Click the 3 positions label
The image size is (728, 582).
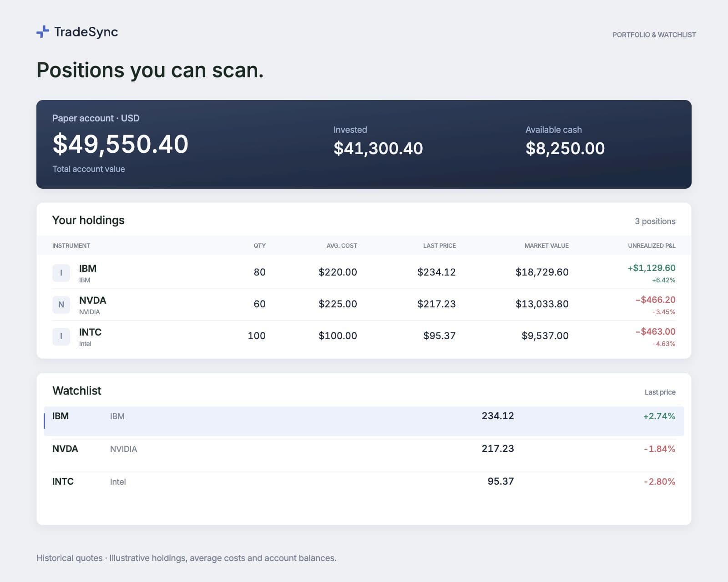(655, 221)
